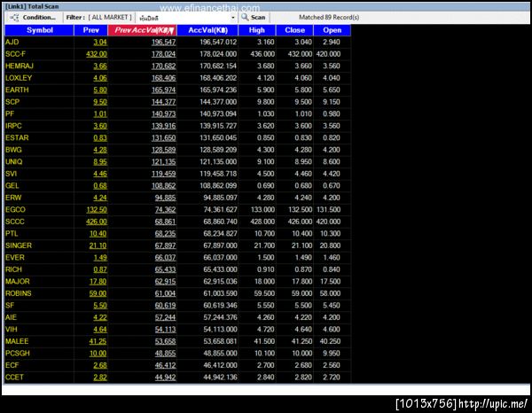Open the Condition settings button
The width and height of the screenshot is (532, 413).
tap(33, 18)
